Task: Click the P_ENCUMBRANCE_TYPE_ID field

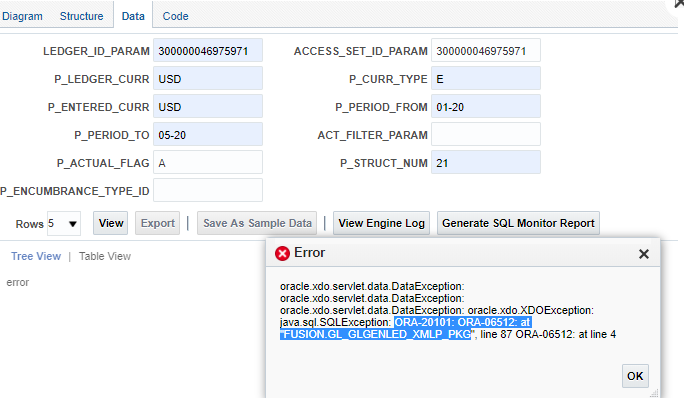Action: point(208,190)
